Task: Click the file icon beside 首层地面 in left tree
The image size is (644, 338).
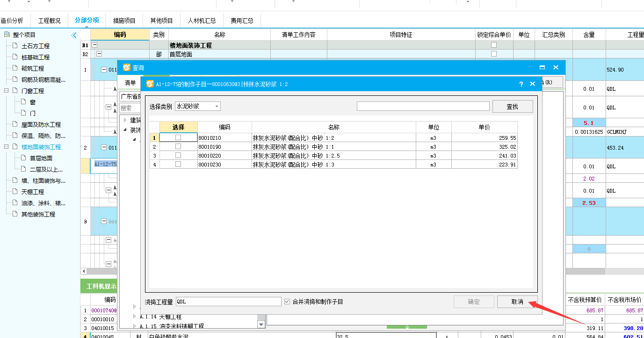Action: pyautogui.click(x=23, y=158)
